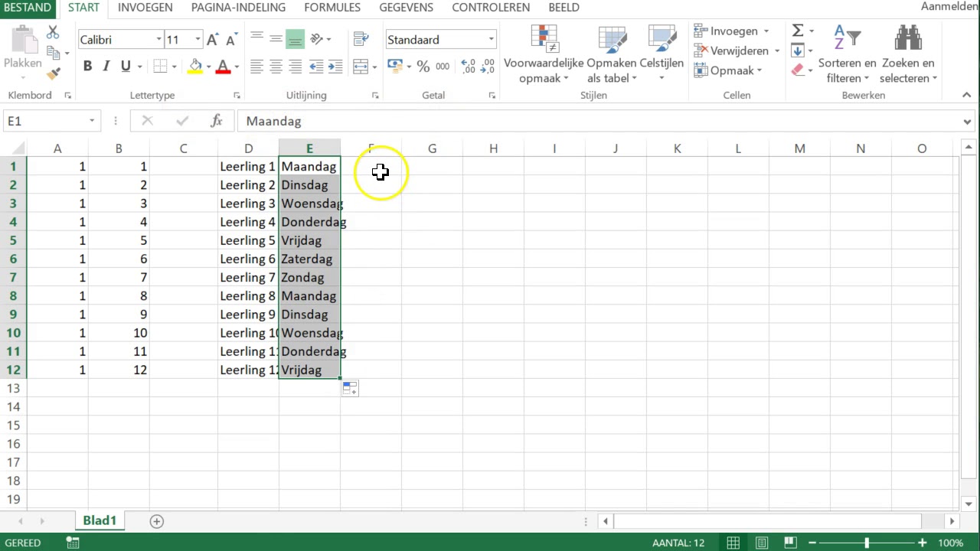The width and height of the screenshot is (980, 551).
Task: Toggle bold formatting
Action: (x=87, y=67)
